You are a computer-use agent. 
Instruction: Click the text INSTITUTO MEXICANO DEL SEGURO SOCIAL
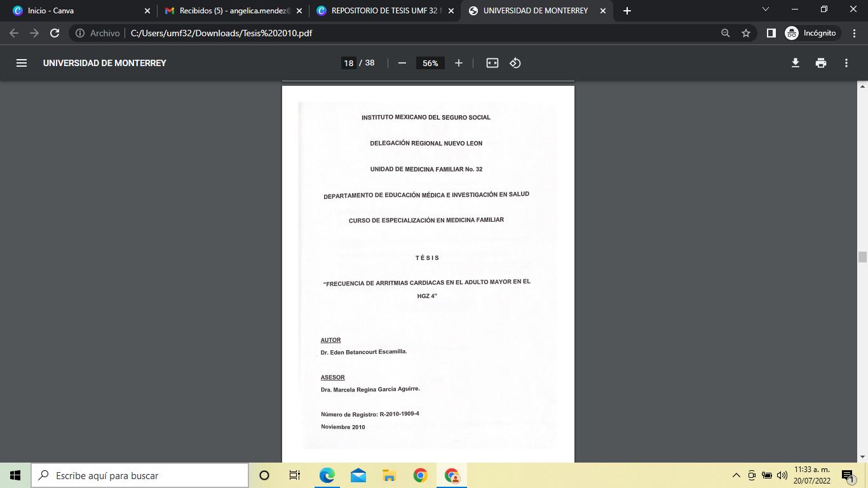426,118
